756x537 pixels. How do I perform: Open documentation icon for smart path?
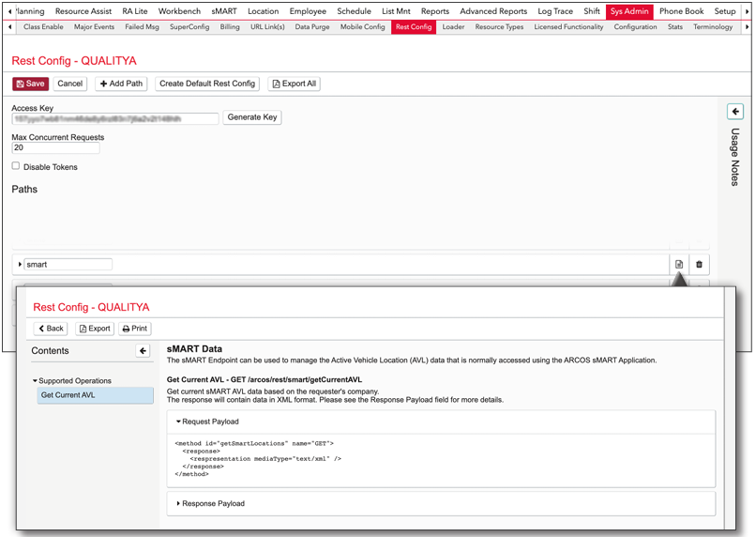coord(679,265)
